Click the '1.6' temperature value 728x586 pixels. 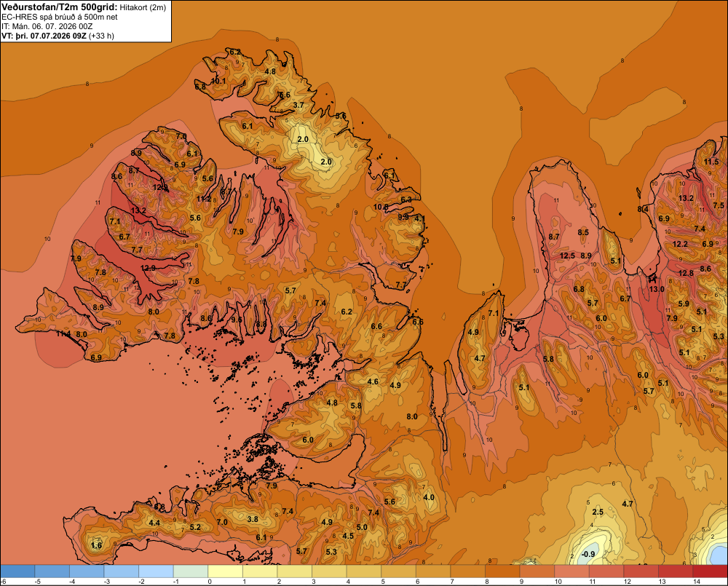click(x=97, y=545)
